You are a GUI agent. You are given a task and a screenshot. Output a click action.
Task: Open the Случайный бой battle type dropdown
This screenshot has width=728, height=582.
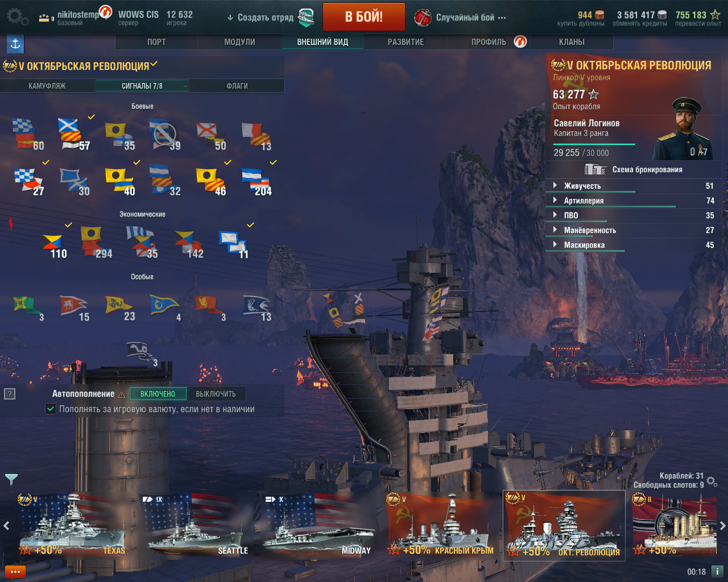(x=460, y=18)
